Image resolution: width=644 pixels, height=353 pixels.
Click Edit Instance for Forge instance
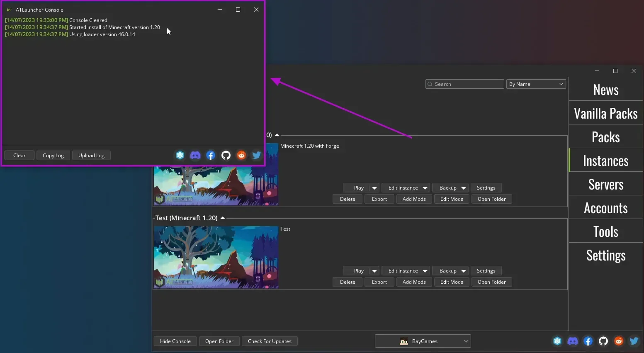(401, 188)
